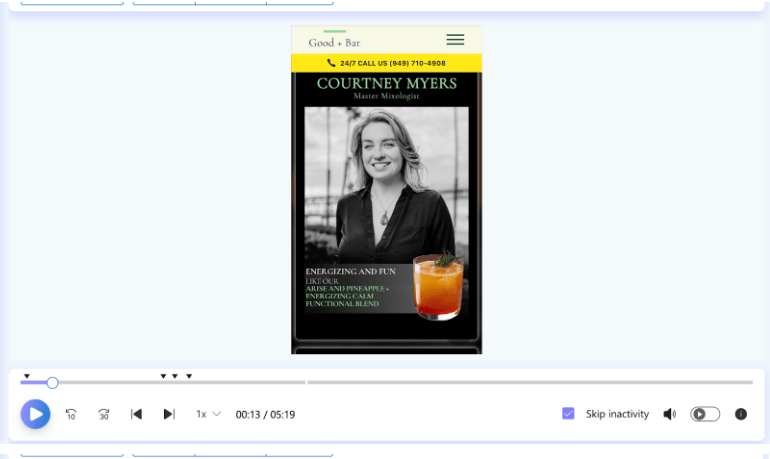Rewind the recording 10 seconds

71,414
